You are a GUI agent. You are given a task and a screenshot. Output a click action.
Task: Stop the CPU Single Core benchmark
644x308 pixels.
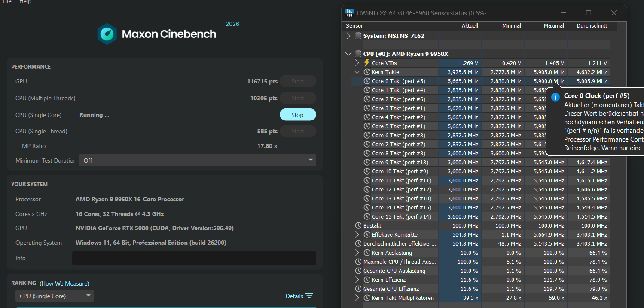(298, 115)
